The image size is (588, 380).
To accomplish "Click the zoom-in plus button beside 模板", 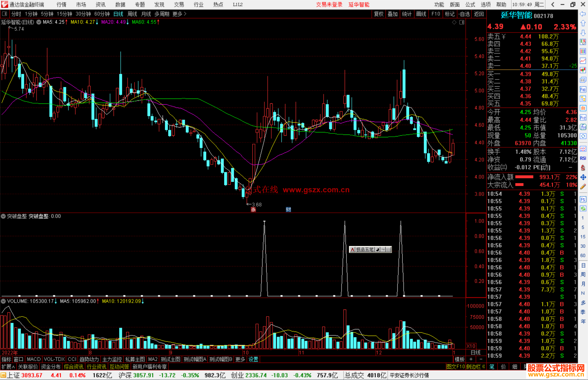I will click(x=471, y=359).
